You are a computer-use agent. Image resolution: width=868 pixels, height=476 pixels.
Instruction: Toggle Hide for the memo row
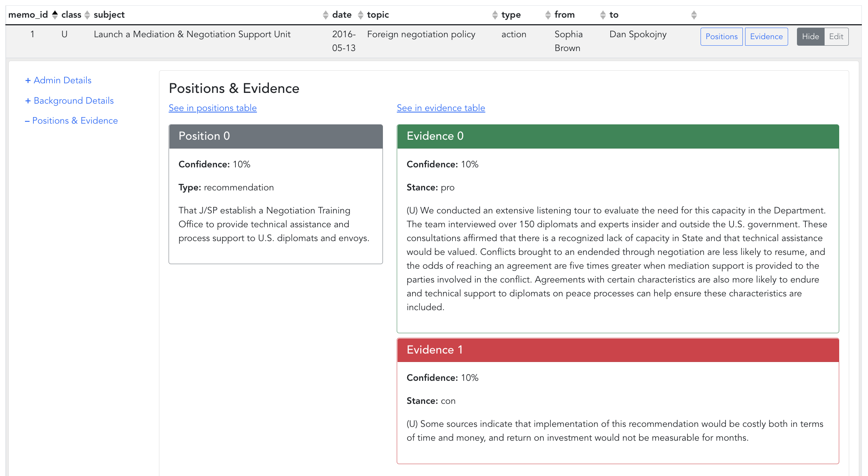810,36
